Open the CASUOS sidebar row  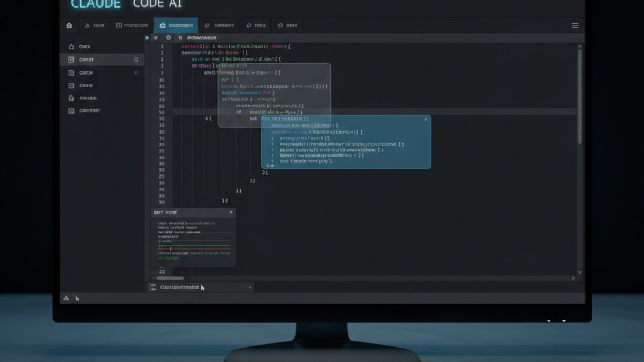point(101,98)
